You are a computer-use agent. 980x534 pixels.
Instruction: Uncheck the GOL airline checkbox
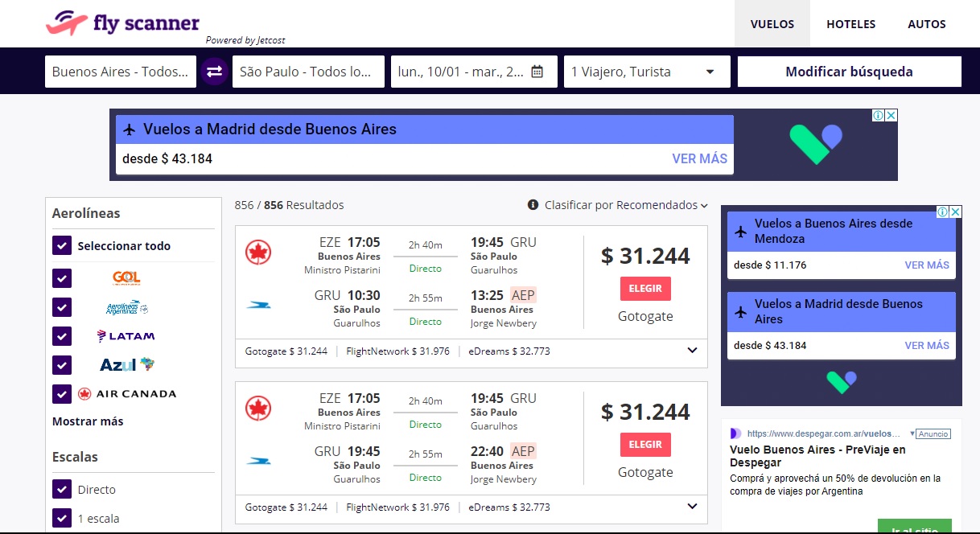click(x=62, y=278)
